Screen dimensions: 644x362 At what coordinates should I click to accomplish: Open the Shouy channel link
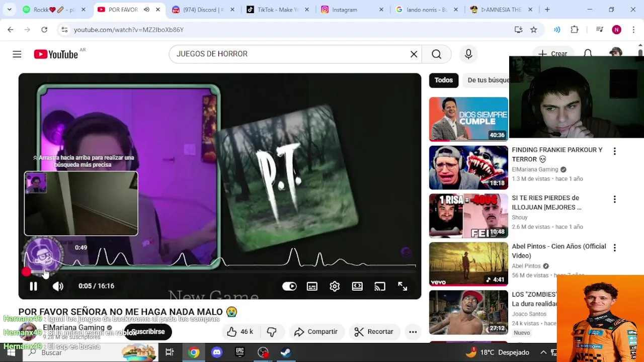(x=520, y=218)
